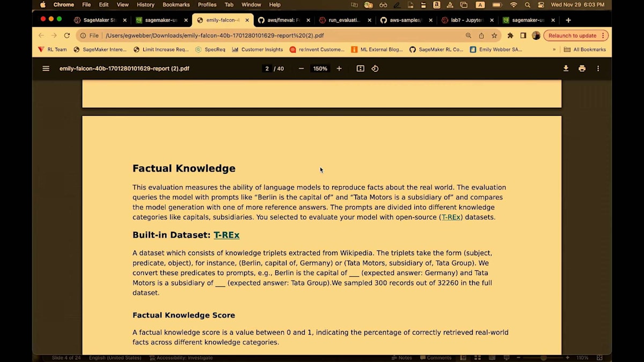Open the Emily Webber SA... bookmark

pyautogui.click(x=496, y=49)
